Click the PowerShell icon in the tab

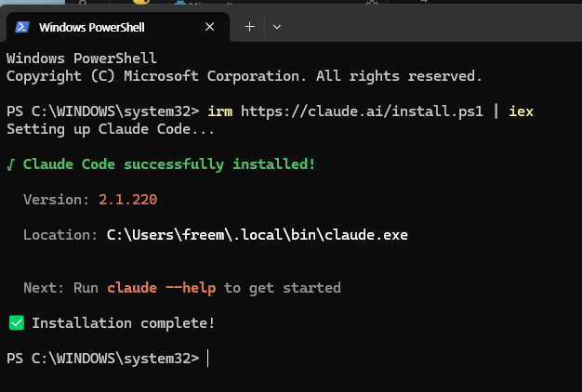[22, 27]
